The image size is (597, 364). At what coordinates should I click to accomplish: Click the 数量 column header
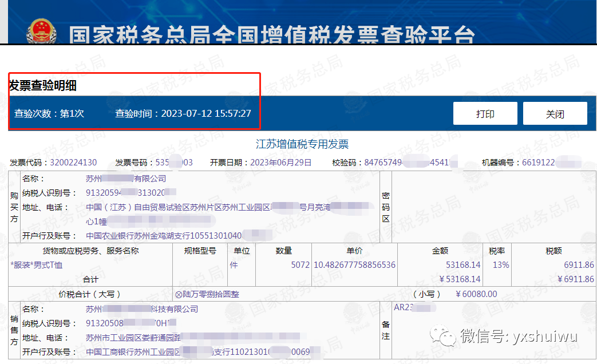click(x=284, y=251)
